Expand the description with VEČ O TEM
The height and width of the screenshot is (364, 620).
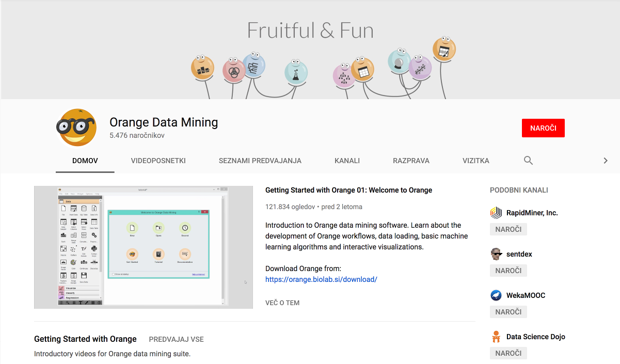tap(282, 303)
